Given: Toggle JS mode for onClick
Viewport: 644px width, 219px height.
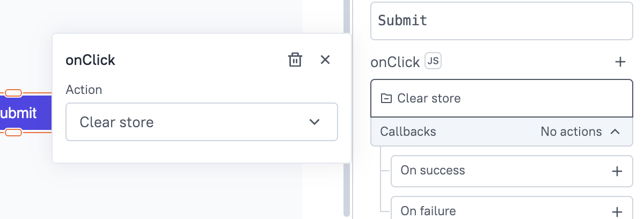Looking at the screenshot, I should click(x=433, y=61).
